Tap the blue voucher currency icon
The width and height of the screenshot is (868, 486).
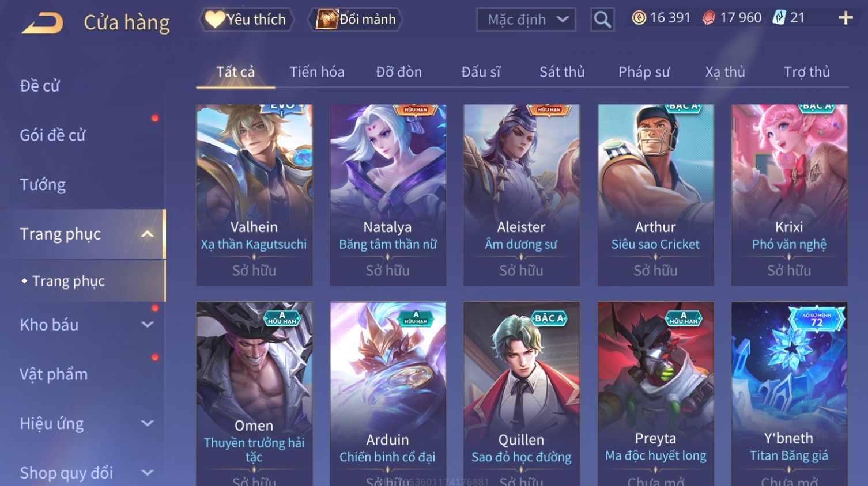[779, 18]
